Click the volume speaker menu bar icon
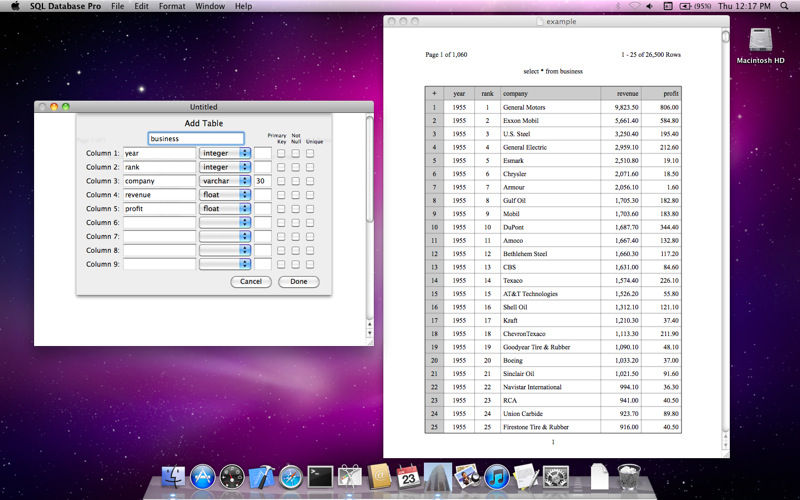This screenshot has width=800, height=500. point(649,6)
